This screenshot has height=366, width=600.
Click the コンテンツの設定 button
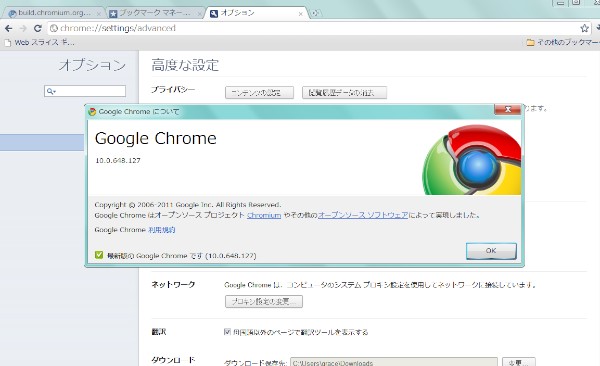click(259, 93)
